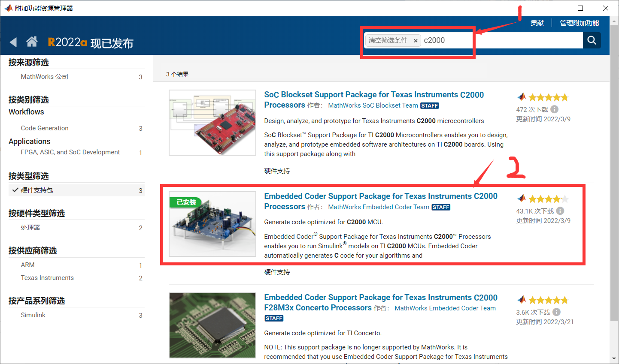
Task: Click the 472 次下载 download count
Action: click(532, 110)
